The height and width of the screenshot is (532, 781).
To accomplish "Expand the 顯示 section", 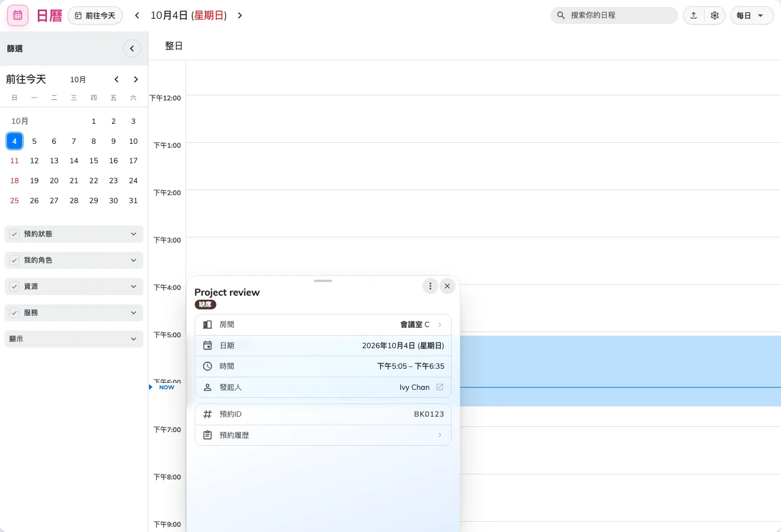I will [74, 339].
